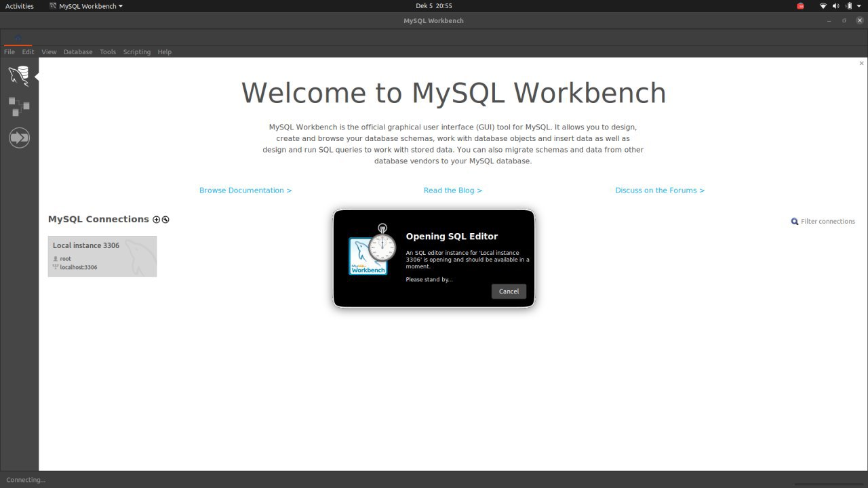Image resolution: width=868 pixels, height=488 pixels.
Task: Click the 'Welcome to MySQL Workbench' heading
Action: [x=454, y=94]
